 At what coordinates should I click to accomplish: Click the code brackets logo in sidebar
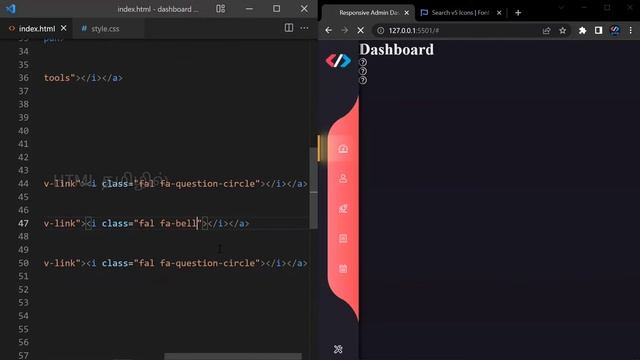click(338, 61)
